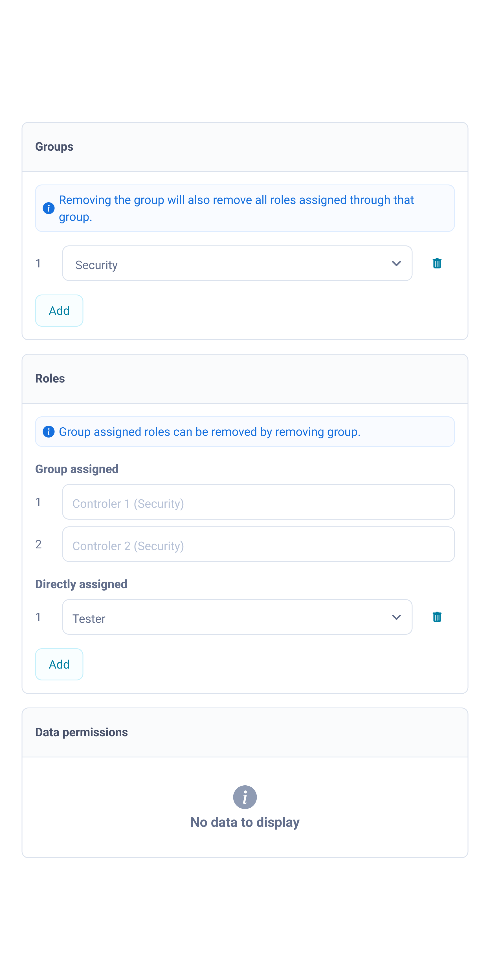Delete the Security group with trash icon
The width and height of the screenshot is (490, 980).
coord(437,263)
